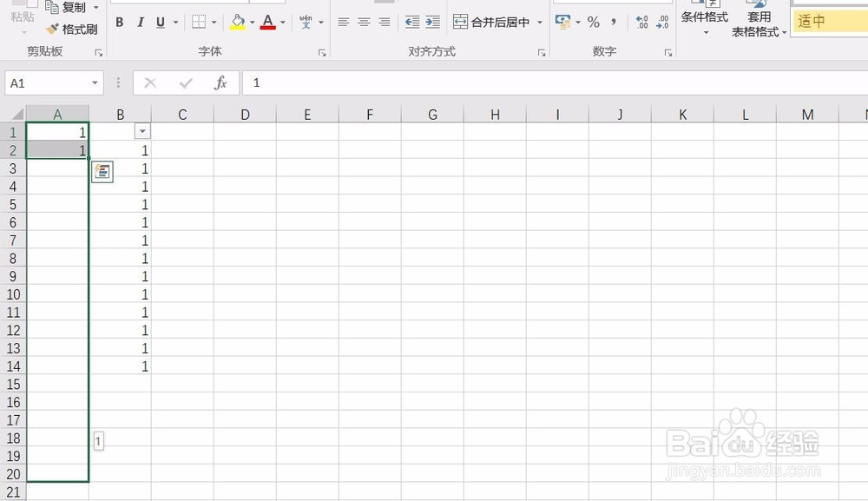Select column C header
The image size is (868, 501).
182,114
